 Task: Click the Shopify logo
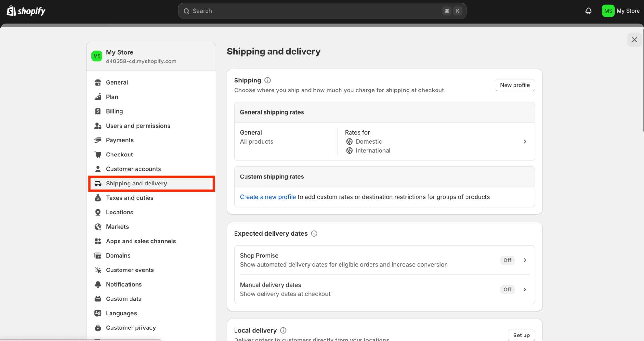26,11
